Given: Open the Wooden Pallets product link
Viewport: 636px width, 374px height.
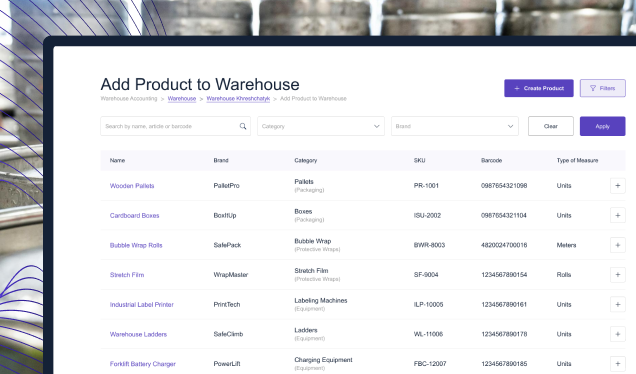Looking at the screenshot, I should click(x=132, y=186).
